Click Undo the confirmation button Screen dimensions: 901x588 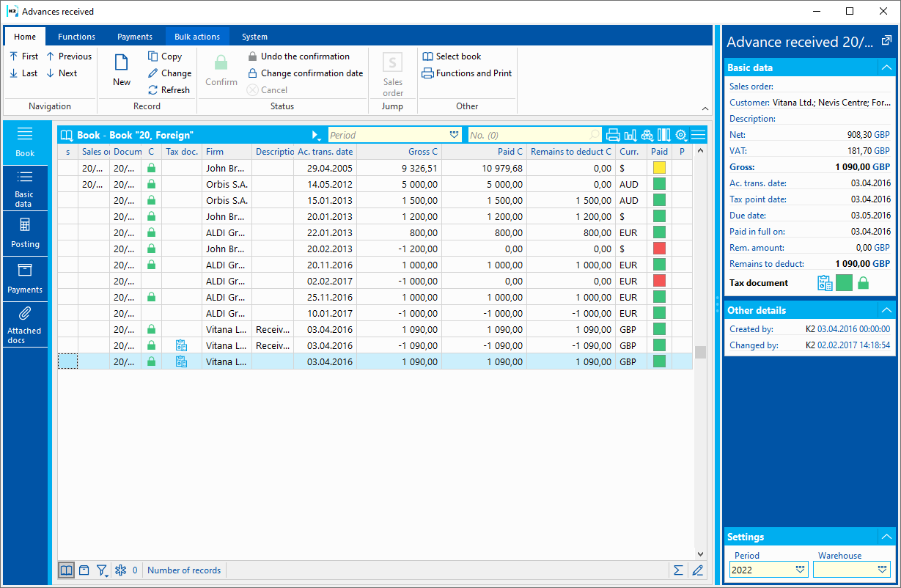point(298,56)
